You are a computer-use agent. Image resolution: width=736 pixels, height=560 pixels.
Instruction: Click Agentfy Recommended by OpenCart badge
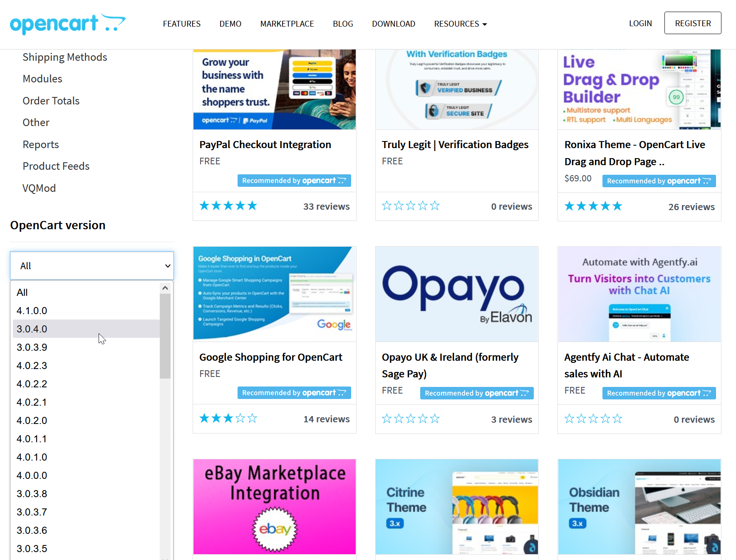pyautogui.click(x=659, y=393)
